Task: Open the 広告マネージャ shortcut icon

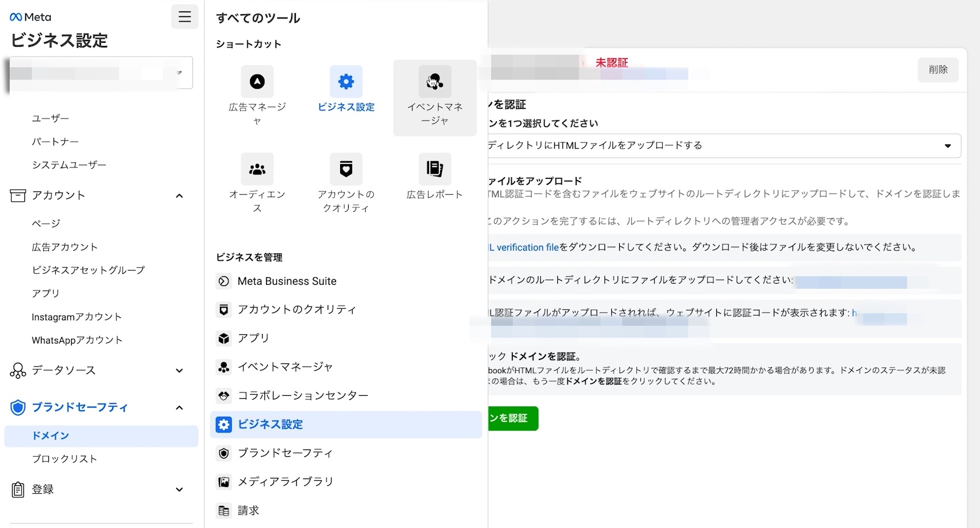Action: click(x=257, y=82)
